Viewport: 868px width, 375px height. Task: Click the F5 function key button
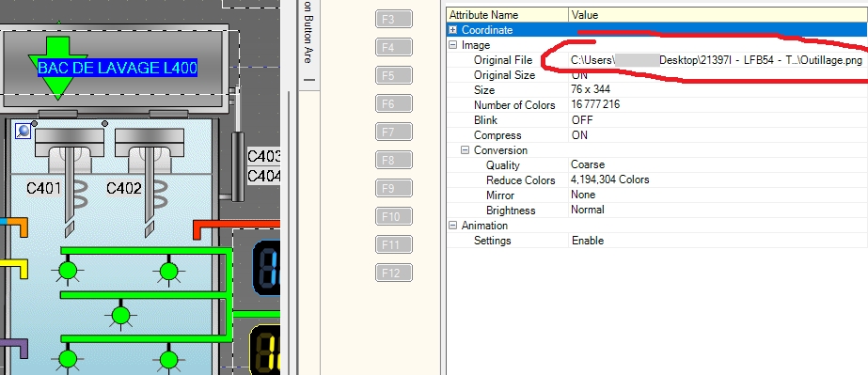[394, 75]
